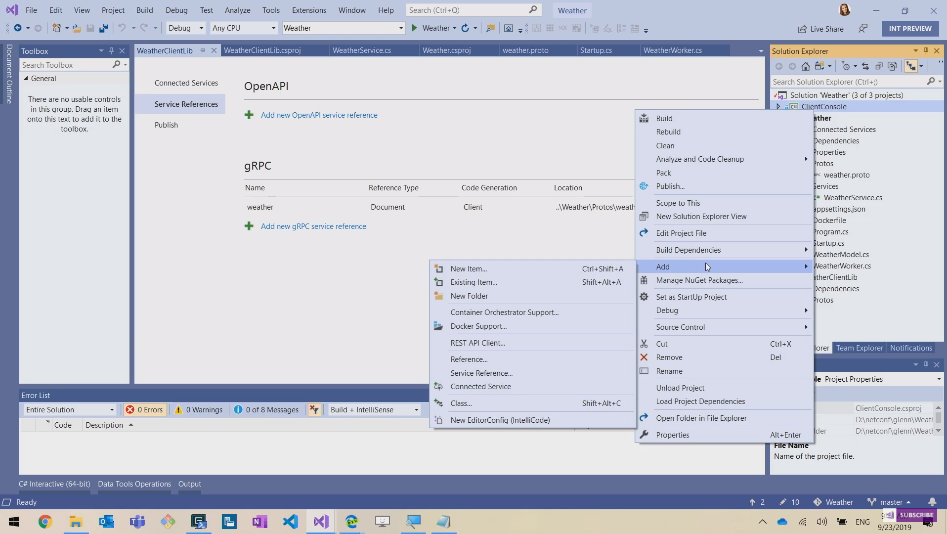This screenshot has height=534, width=947.
Task: Toggle the 0 Errors filter button
Action: 144,409
